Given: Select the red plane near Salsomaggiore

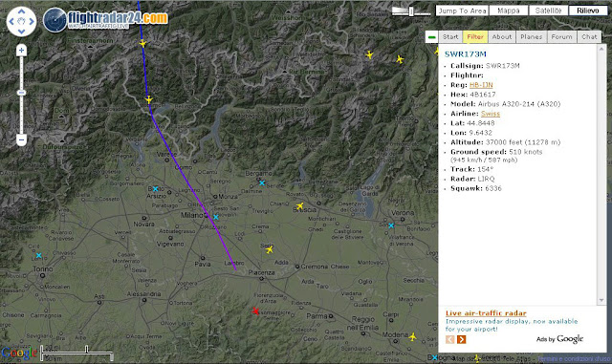Looking at the screenshot, I should [255, 310].
